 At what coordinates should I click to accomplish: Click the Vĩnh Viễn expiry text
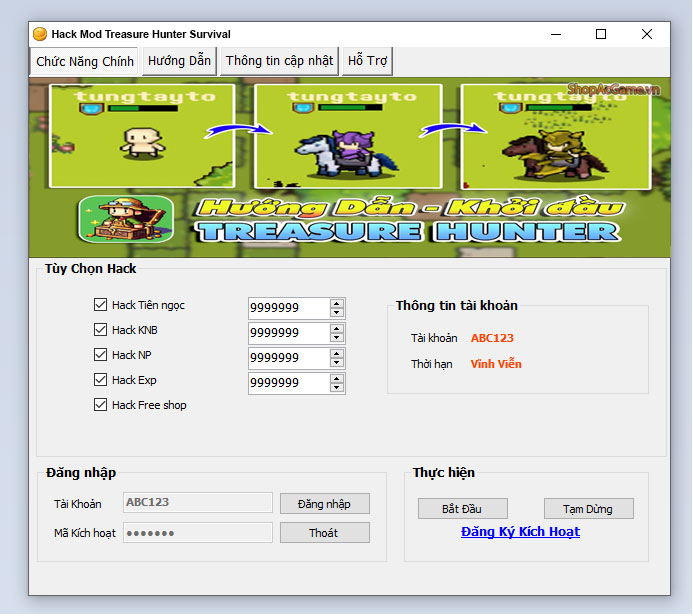[496, 364]
